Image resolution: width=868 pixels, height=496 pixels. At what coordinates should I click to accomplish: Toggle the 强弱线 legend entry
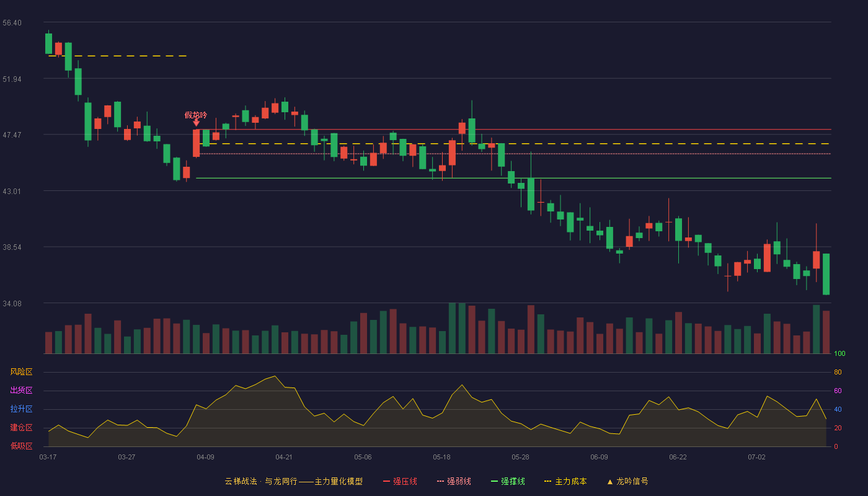[454, 481]
